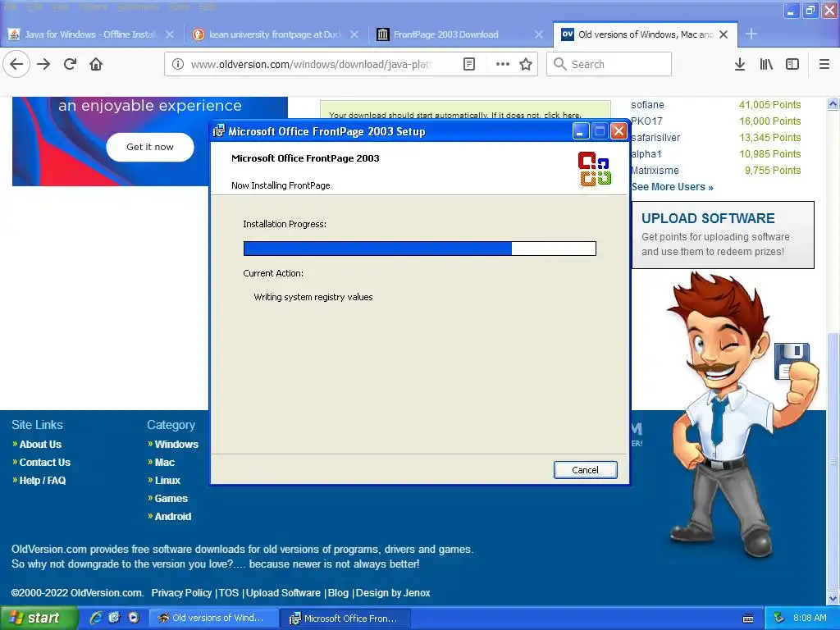Screen dimensions: 840x630
Task: Open the Blog footer link
Action: (x=338, y=593)
